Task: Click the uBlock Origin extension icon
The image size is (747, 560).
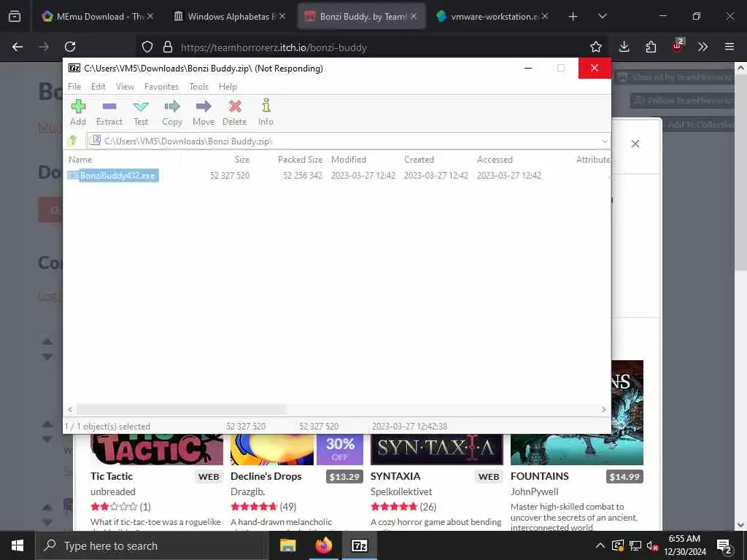Action: pyautogui.click(x=677, y=46)
